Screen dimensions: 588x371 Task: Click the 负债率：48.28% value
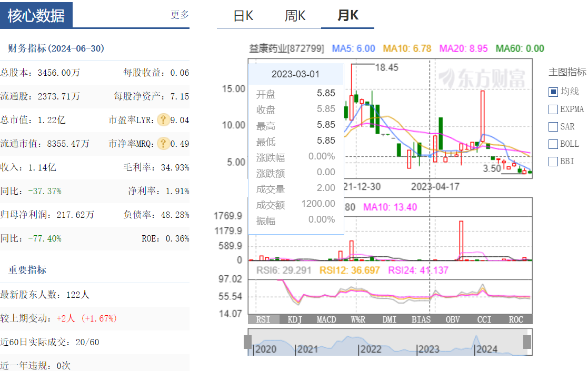(x=156, y=215)
